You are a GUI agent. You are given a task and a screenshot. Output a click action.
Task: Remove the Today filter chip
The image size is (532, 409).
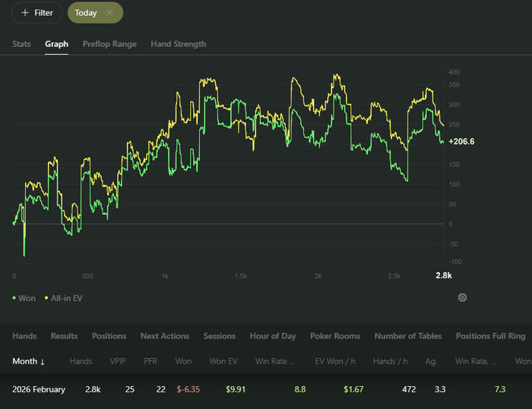pyautogui.click(x=109, y=13)
